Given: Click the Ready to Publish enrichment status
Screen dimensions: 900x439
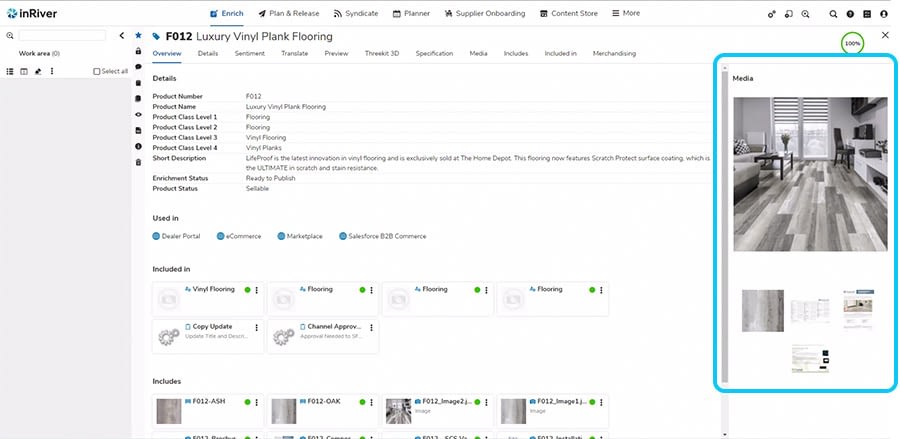Looking at the screenshot, I should point(270,178).
